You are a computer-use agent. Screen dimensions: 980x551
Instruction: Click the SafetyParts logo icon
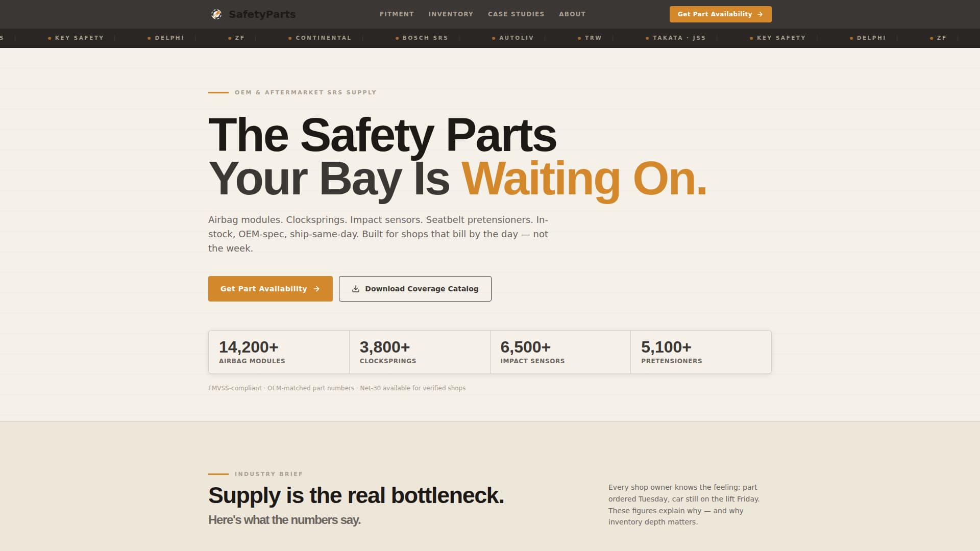(x=217, y=14)
